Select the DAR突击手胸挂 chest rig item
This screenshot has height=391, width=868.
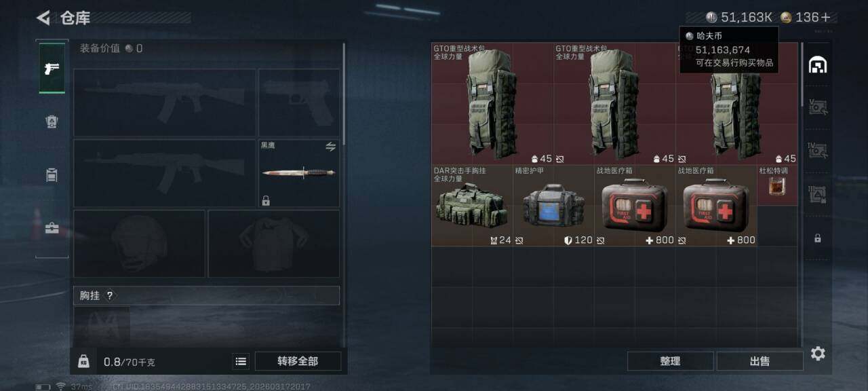(473, 206)
